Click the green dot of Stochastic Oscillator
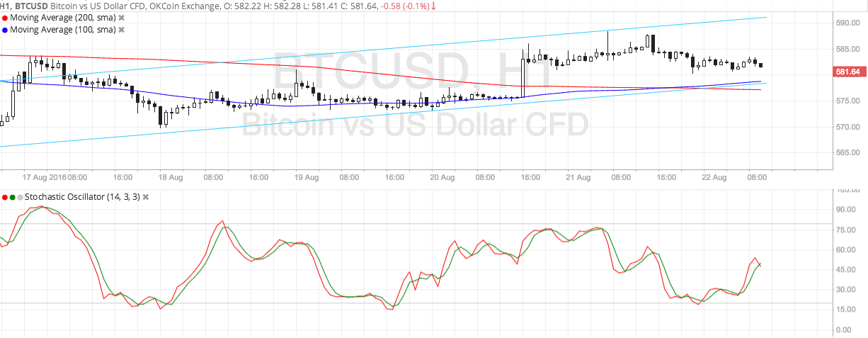Screen dimensions: 868x338 pos(13,196)
